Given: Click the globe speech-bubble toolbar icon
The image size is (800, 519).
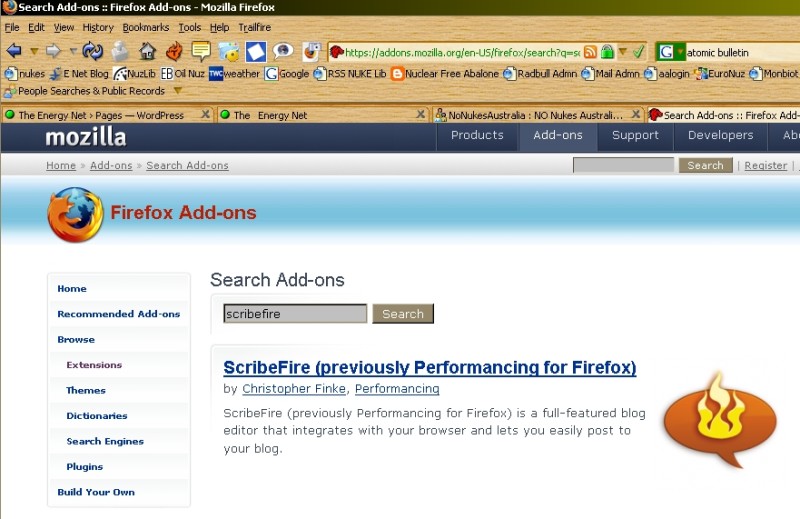Looking at the screenshot, I should (x=283, y=50).
